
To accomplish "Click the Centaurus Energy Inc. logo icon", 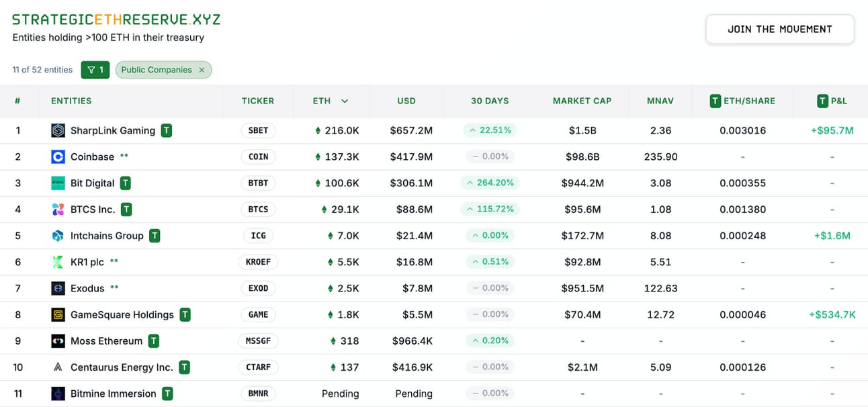I will [x=58, y=367].
